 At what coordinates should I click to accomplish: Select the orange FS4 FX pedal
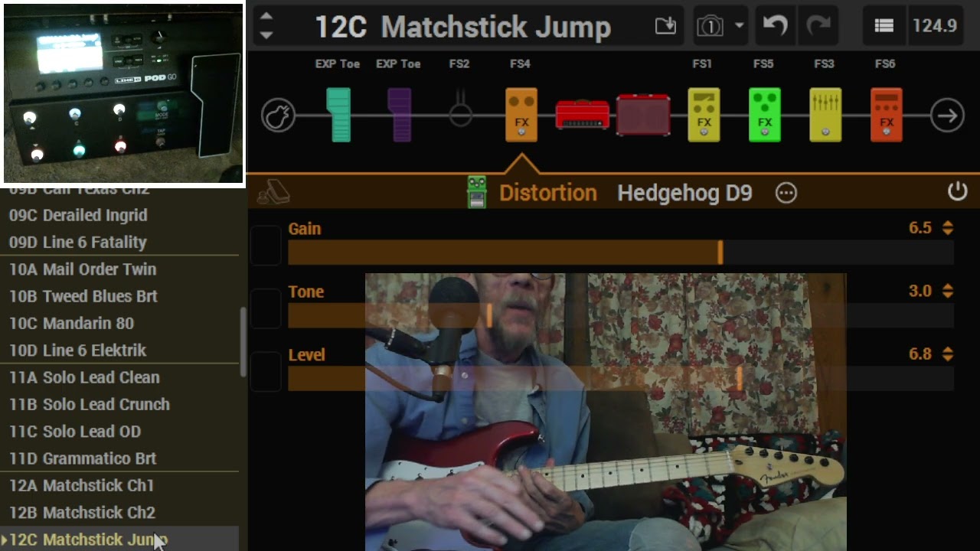[x=521, y=115]
